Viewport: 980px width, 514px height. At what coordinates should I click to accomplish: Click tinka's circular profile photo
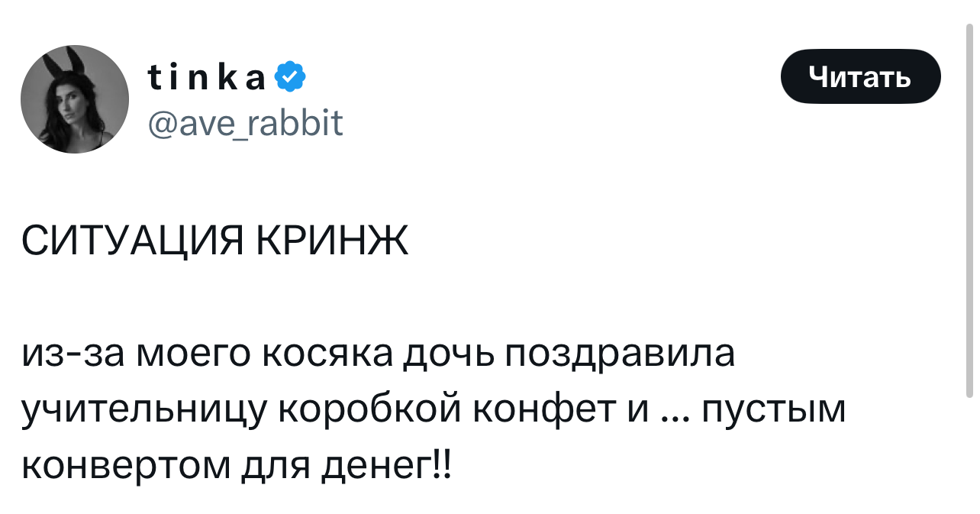[x=75, y=98]
